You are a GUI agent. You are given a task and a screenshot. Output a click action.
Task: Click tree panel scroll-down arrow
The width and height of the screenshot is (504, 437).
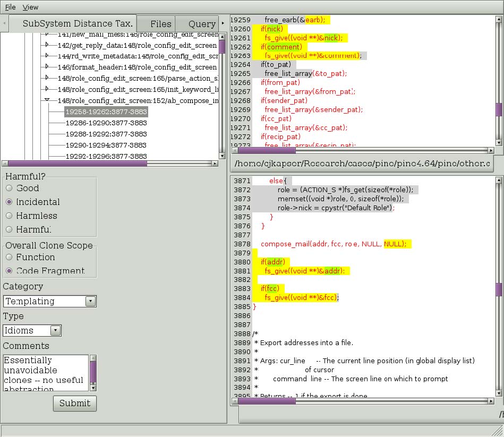point(222,156)
